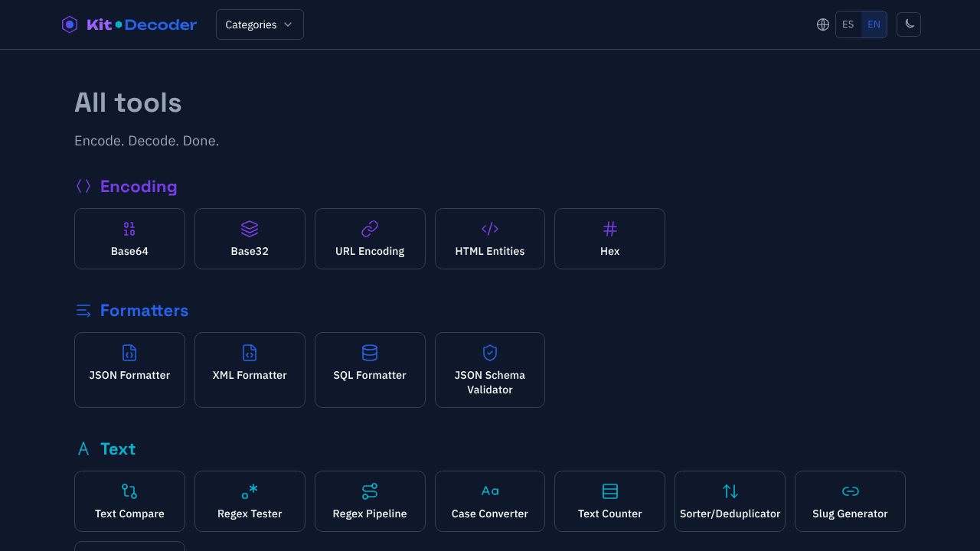Select the XML Formatter file code icon
This screenshot has width=980, height=551.
tap(250, 353)
